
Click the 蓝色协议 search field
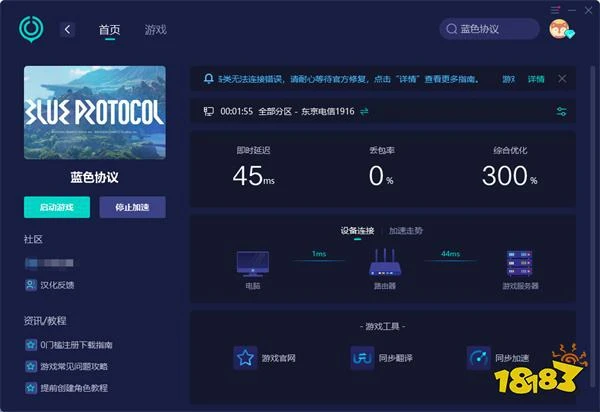(490, 30)
